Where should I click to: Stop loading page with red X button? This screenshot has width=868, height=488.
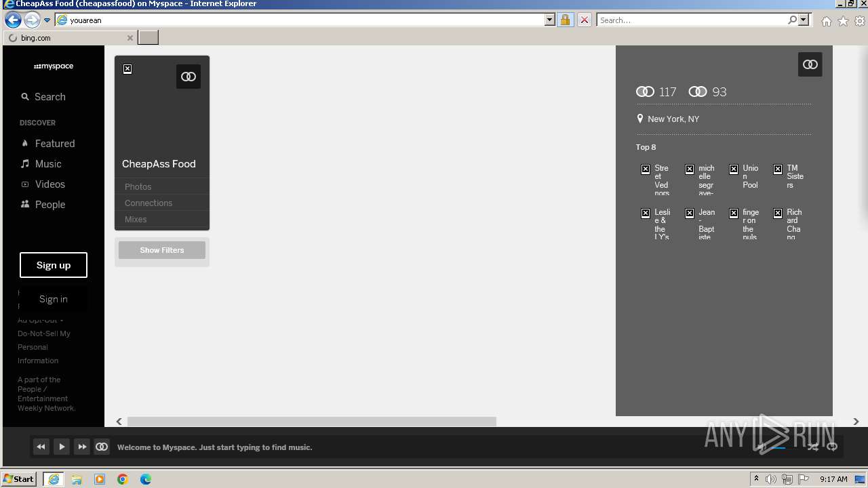[584, 20]
